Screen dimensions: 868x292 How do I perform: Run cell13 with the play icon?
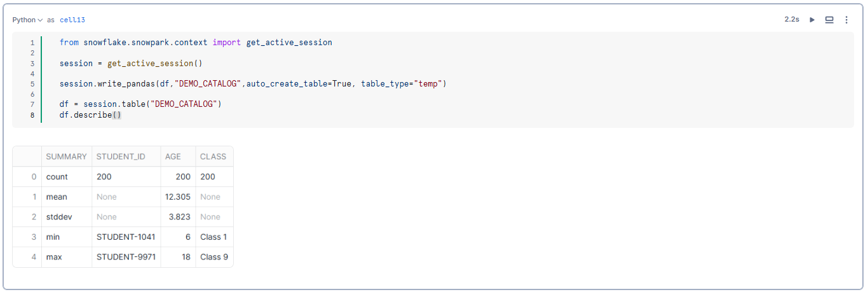pyautogui.click(x=812, y=20)
